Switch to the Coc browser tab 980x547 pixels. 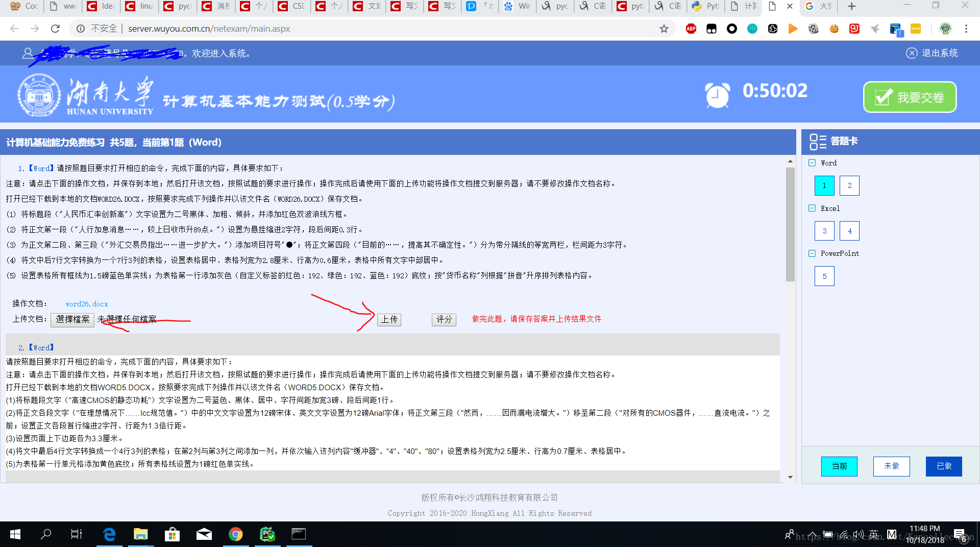pyautogui.click(x=24, y=6)
